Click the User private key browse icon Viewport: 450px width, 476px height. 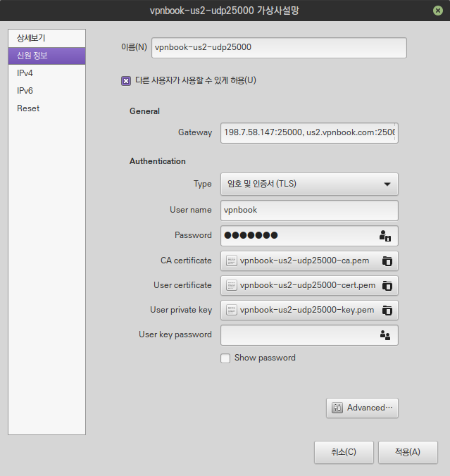[387, 311]
